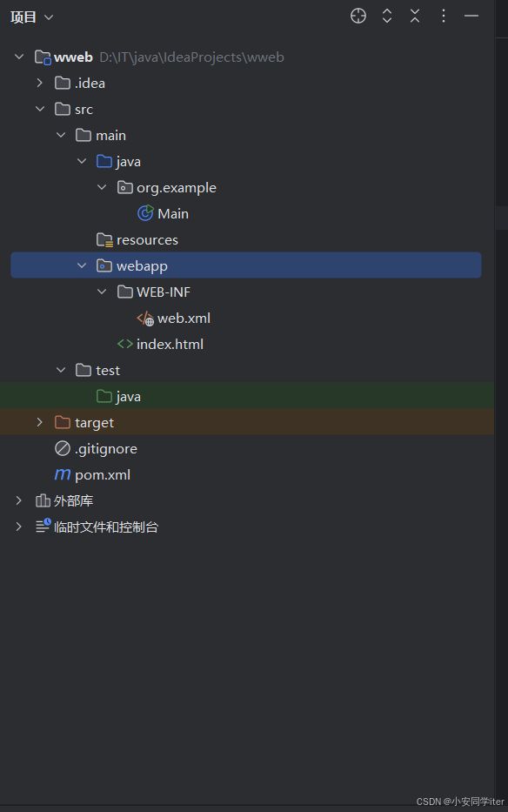The width and height of the screenshot is (508, 812).
Task: Expand the target folder
Action: [40, 423]
